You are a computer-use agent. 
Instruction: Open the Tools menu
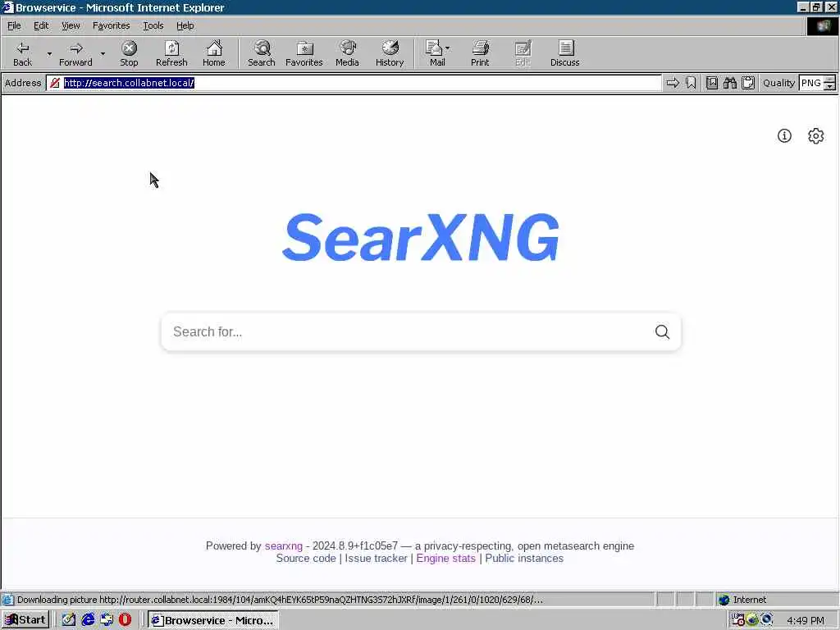153,25
